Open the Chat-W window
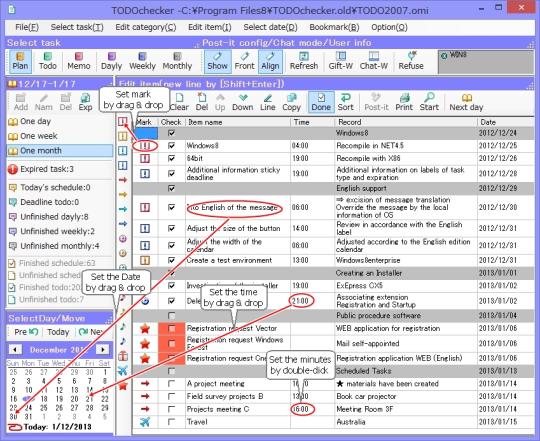540x441 pixels. pos(374,61)
